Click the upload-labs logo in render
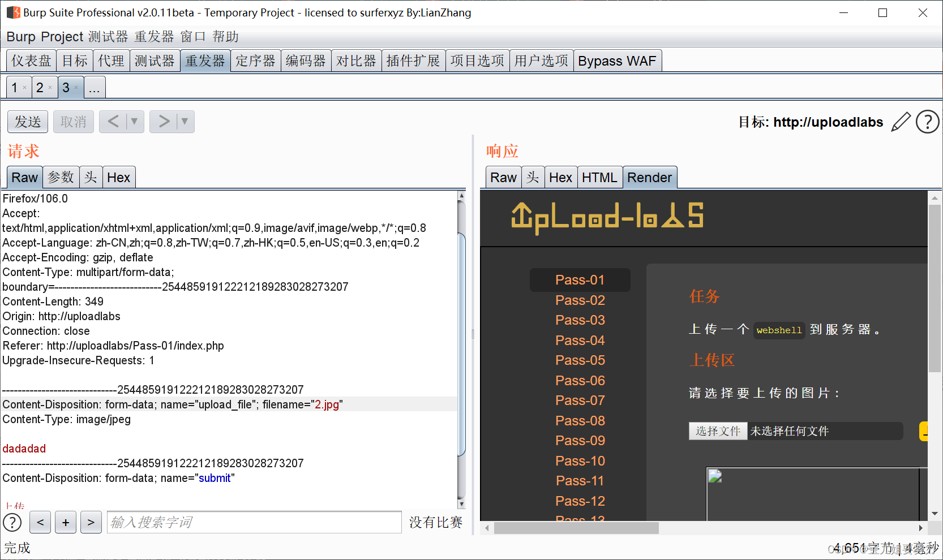 607,218
